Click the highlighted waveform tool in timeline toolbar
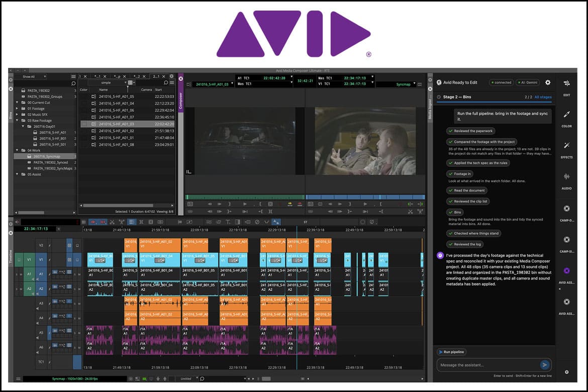The height and width of the screenshot is (392, 588). point(276,222)
